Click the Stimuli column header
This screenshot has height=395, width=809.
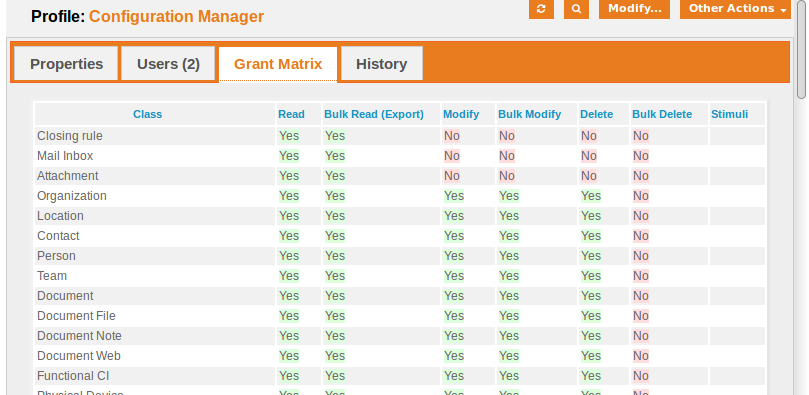pos(730,114)
